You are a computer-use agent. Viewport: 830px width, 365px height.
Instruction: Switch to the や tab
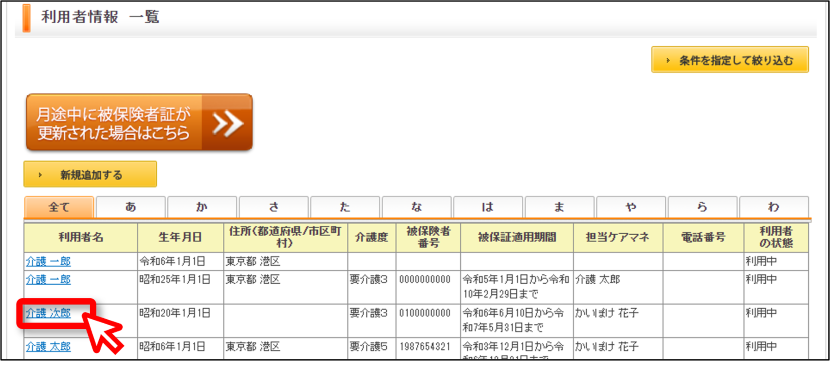[x=631, y=207]
